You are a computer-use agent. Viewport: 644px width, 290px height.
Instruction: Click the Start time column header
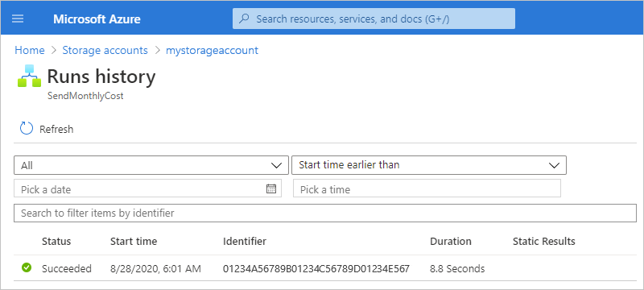point(134,241)
